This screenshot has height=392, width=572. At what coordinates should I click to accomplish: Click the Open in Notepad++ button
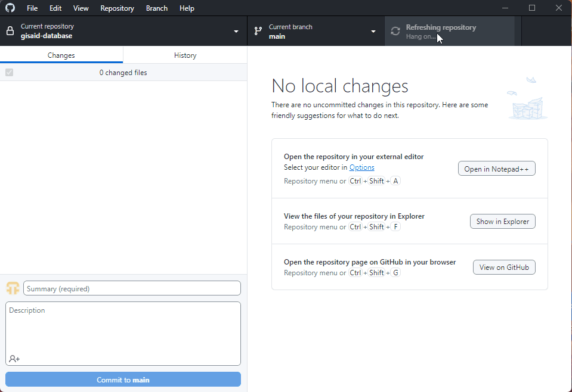(x=496, y=168)
